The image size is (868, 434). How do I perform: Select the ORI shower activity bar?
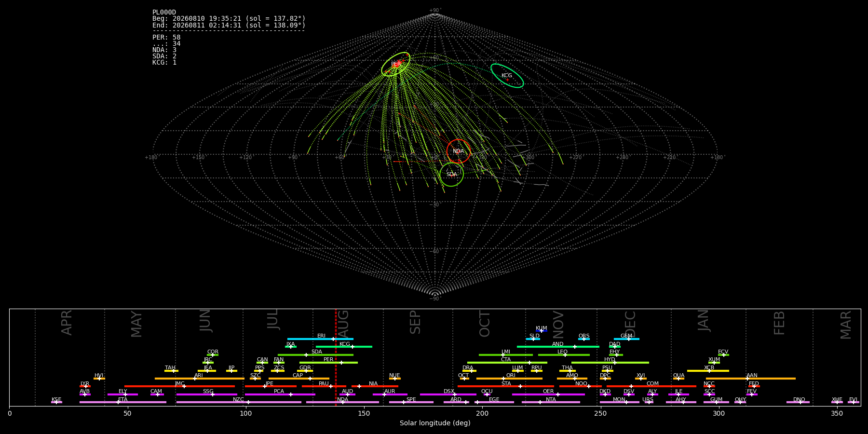pos(509,379)
